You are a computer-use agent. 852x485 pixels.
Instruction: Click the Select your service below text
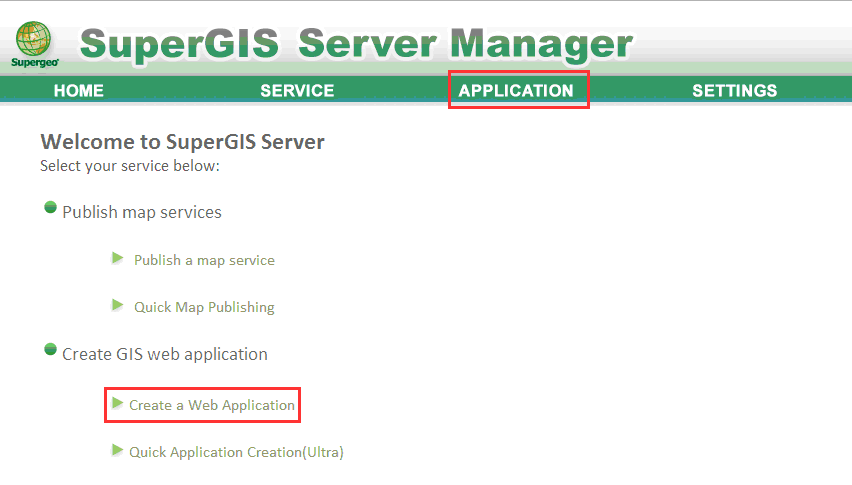130,166
